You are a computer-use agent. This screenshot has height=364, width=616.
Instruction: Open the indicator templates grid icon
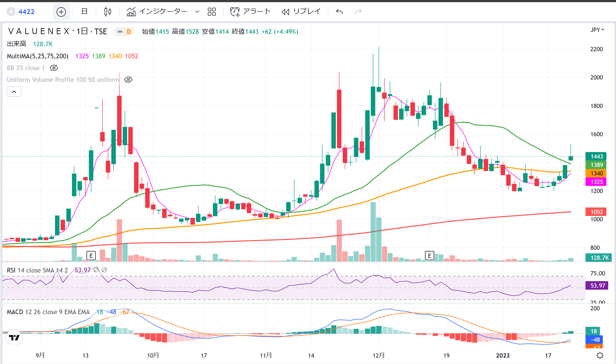point(212,12)
